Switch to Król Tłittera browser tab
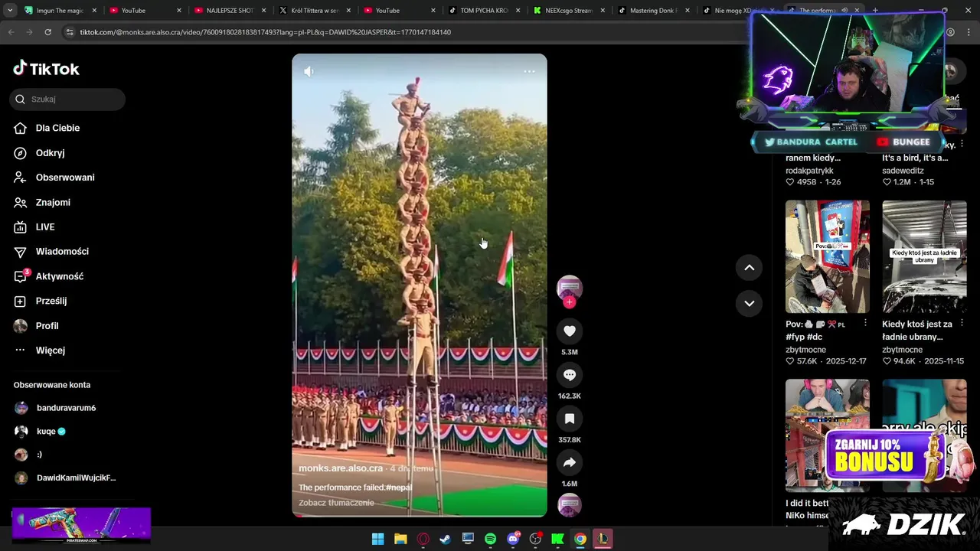The height and width of the screenshot is (551, 980). pyautogui.click(x=315, y=11)
